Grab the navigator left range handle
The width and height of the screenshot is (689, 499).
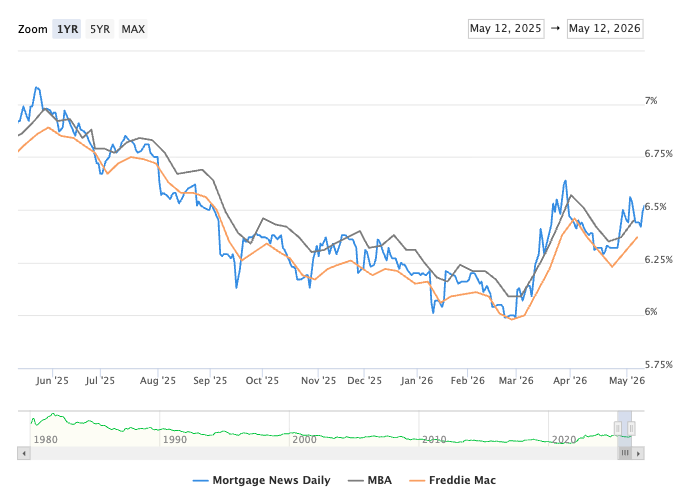[618, 428]
